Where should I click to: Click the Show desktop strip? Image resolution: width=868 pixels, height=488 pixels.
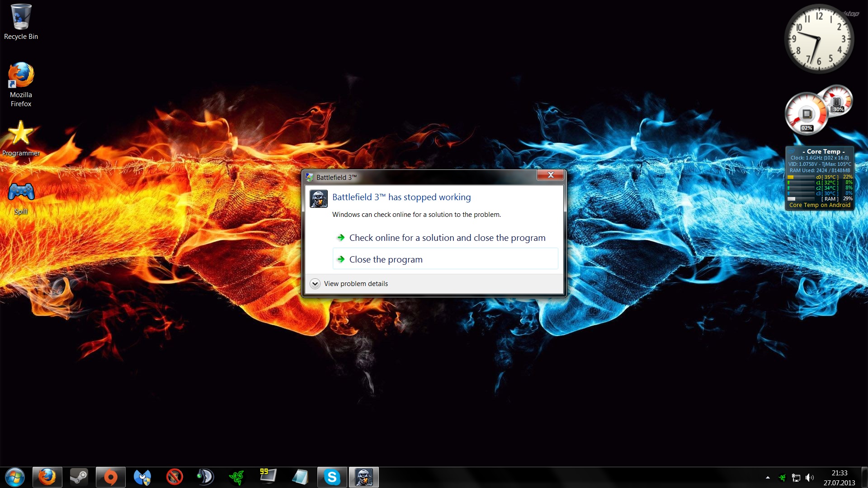tap(864, 478)
